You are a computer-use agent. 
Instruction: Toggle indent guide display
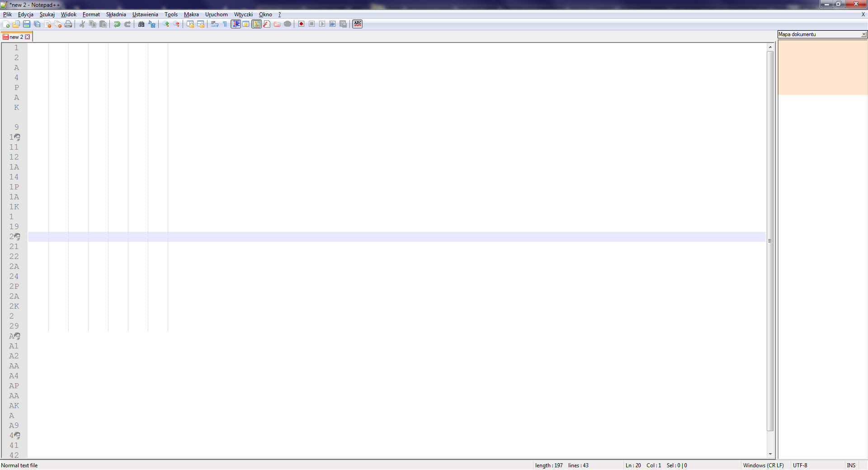tap(236, 24)
